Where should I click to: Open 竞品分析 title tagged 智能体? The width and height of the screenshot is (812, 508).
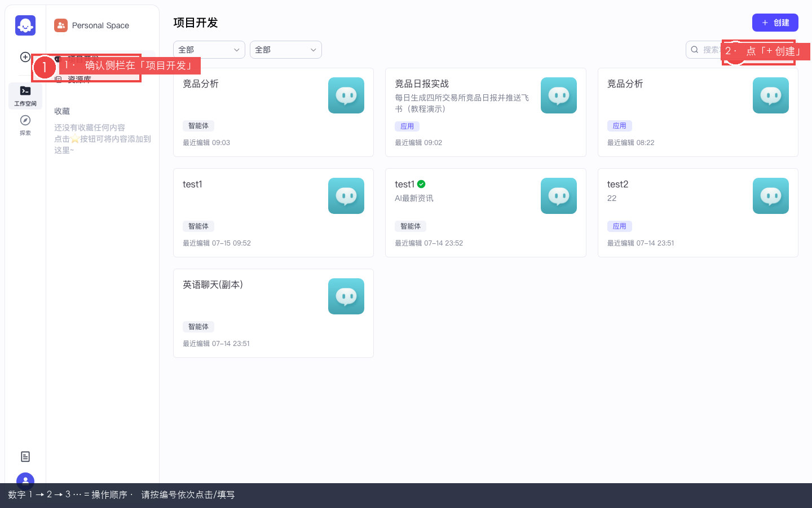coord(201,84)
